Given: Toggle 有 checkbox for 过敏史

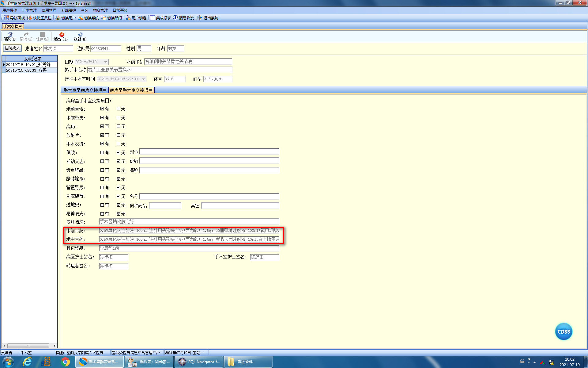Looking at the screenshot, I should pos(102,205).
